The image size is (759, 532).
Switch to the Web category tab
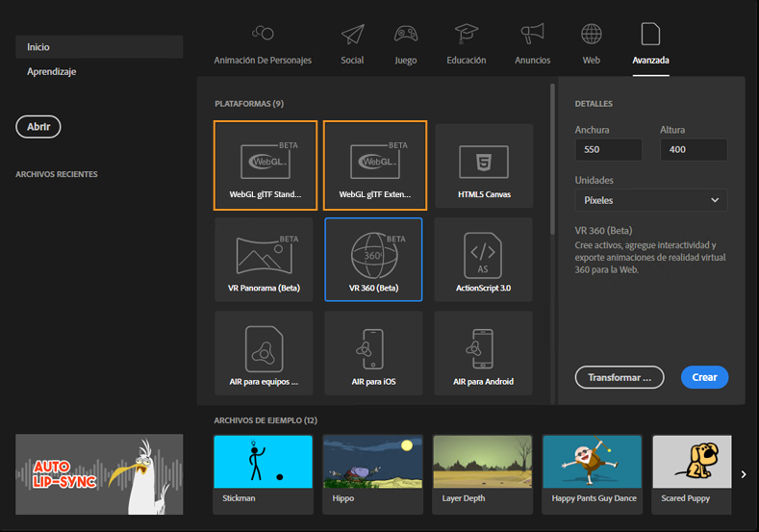coord(591,44)
